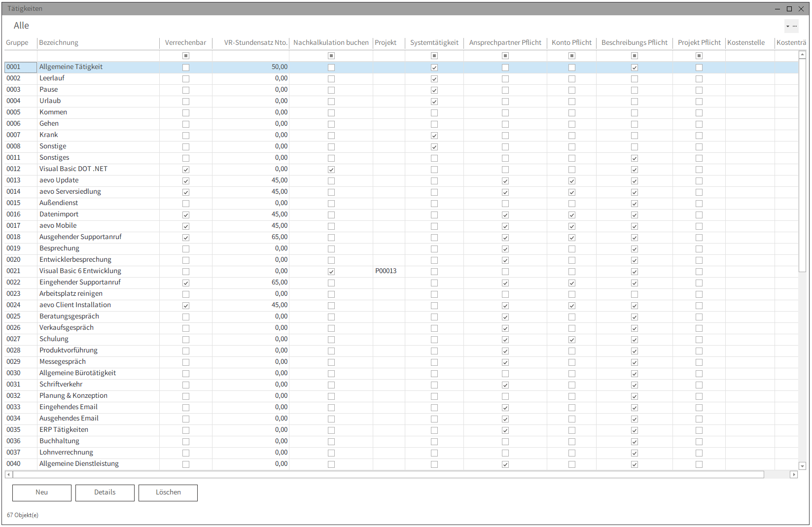Click the Beschreibungs Pflicht column header

pos(635,43)
